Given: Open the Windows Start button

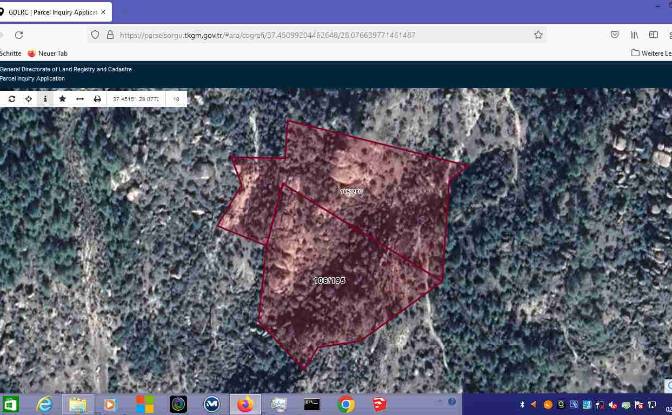Looking at the screenshot, I should (10, 404).
